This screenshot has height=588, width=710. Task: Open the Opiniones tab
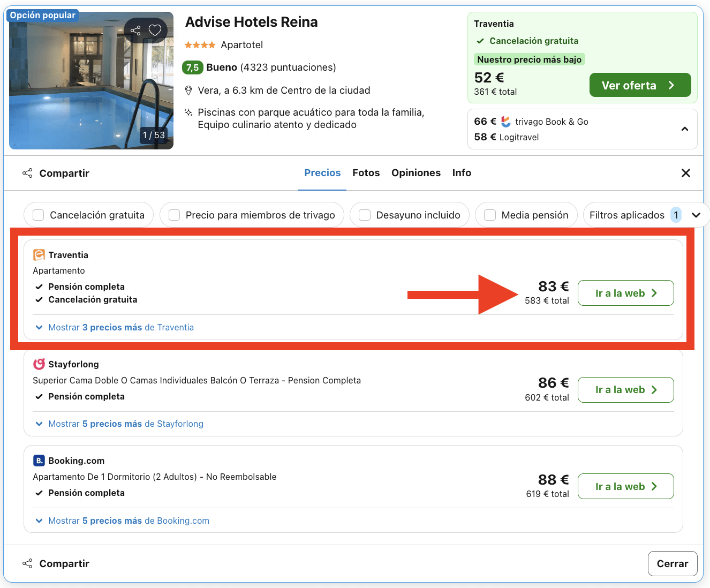click(416, 172)
